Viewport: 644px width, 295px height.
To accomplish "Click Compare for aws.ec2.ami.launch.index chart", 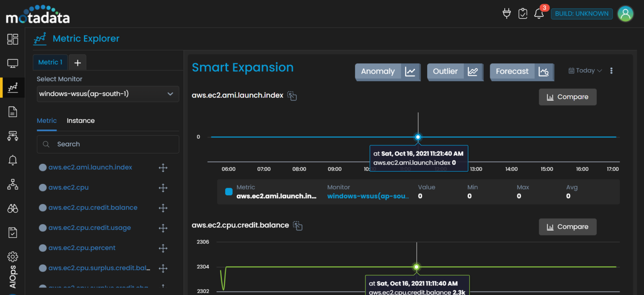I will pyautogui.click(x=567, y=97).
